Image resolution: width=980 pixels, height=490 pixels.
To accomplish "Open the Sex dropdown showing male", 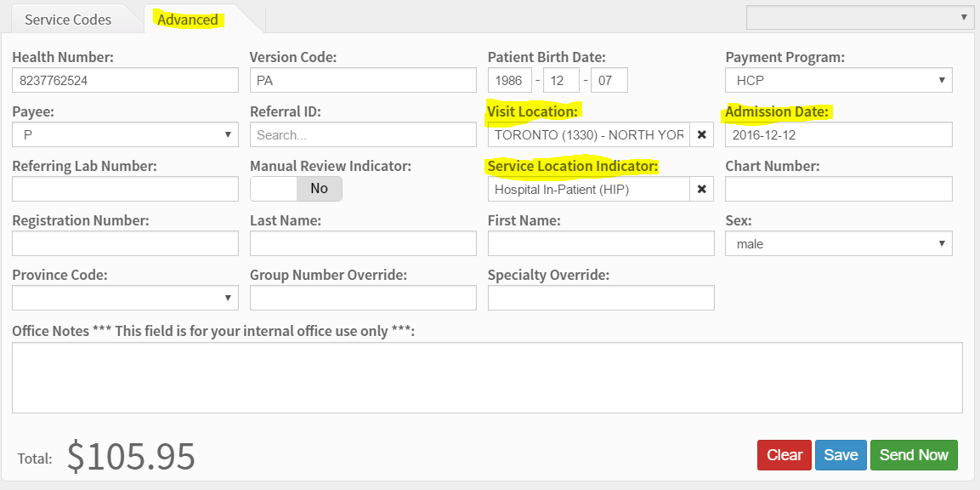I will tap(838, 243).
